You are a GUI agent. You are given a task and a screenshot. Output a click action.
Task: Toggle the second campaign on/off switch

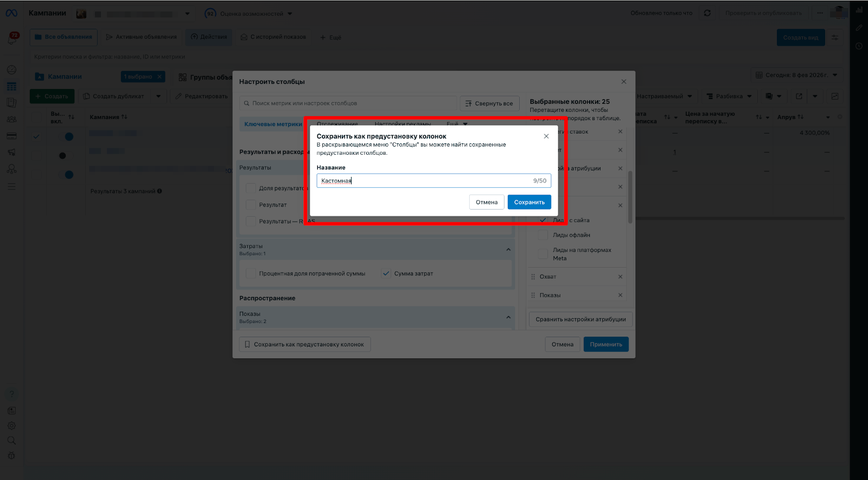(x=66, y=156)
